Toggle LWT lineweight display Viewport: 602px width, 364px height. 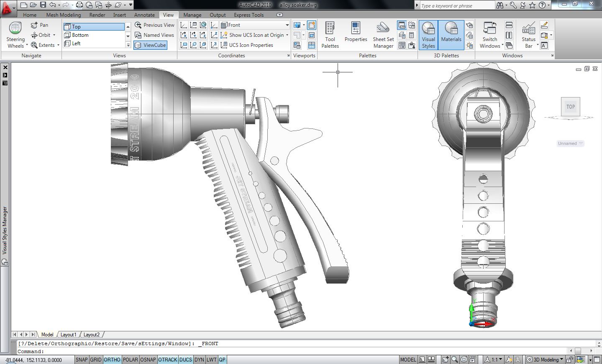click(x=212, y=359)
